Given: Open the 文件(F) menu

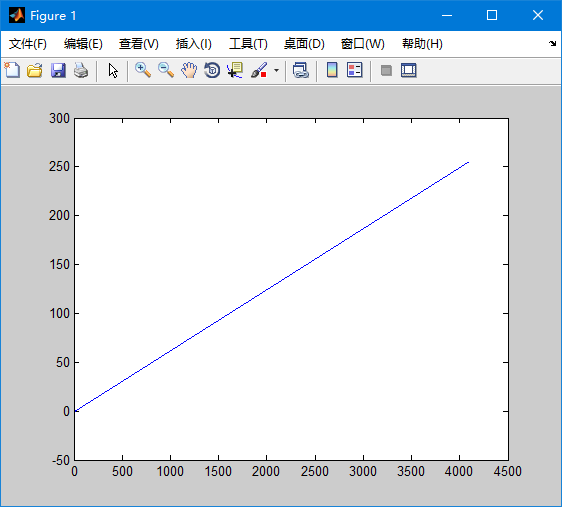Looking at the screenshot, I should tap(28, 44).
